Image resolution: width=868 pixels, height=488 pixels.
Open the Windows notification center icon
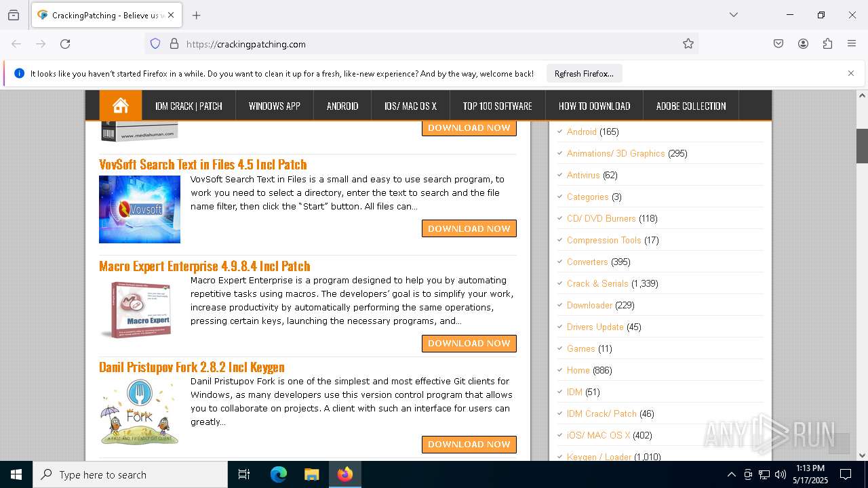pos(846,474)
